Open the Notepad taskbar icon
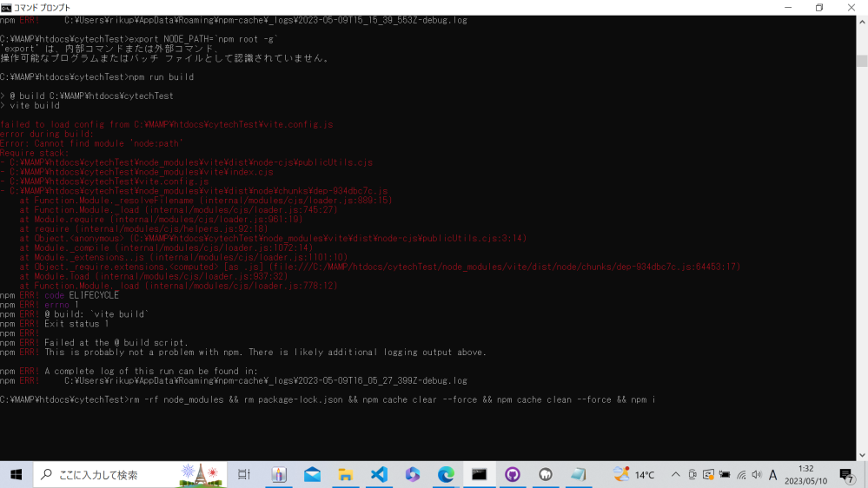Viewport: 868px width, 488px height. pyautogui.click(x=579, y=475)
